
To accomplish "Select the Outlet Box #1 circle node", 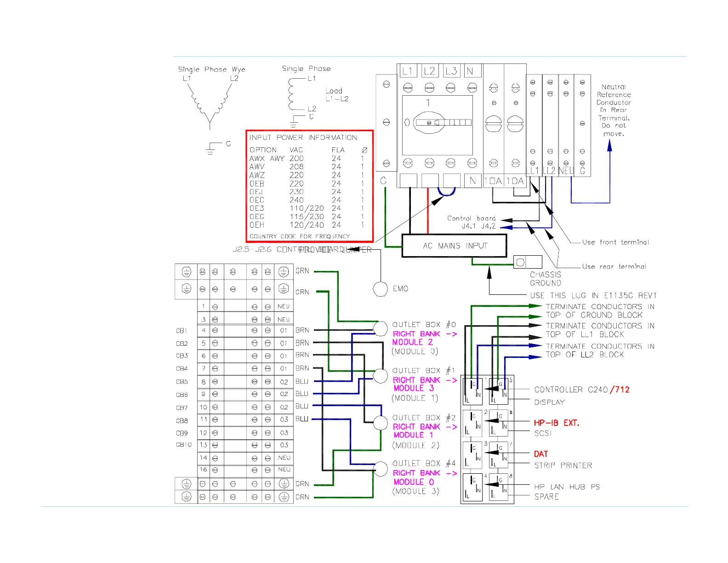I will coord(380,376).
